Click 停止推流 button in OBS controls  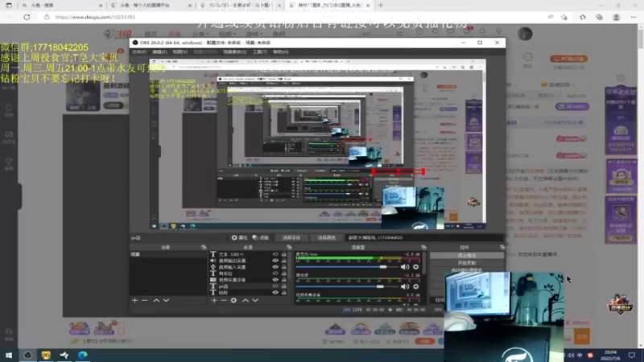click(467, 255)
